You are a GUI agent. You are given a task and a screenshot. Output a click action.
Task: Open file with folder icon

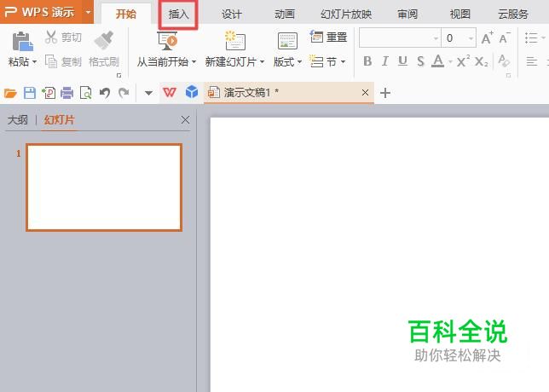pyautogui.click(x=10, y=93)
